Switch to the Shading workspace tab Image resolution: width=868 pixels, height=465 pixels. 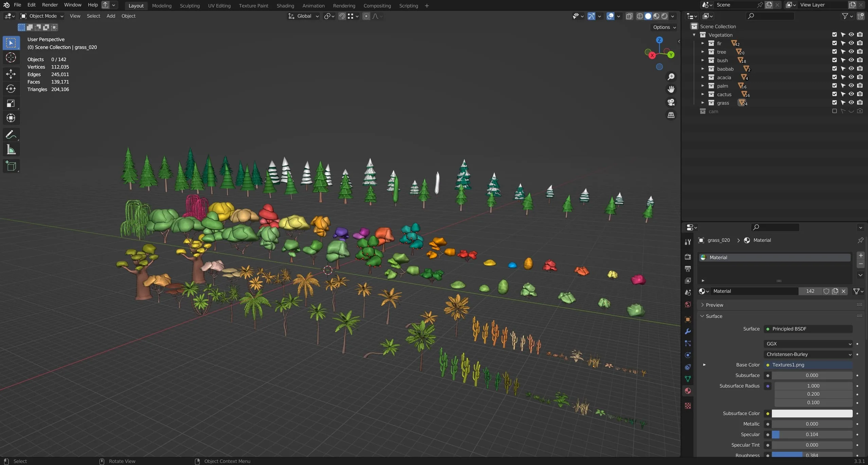click(x=285, y=5)
